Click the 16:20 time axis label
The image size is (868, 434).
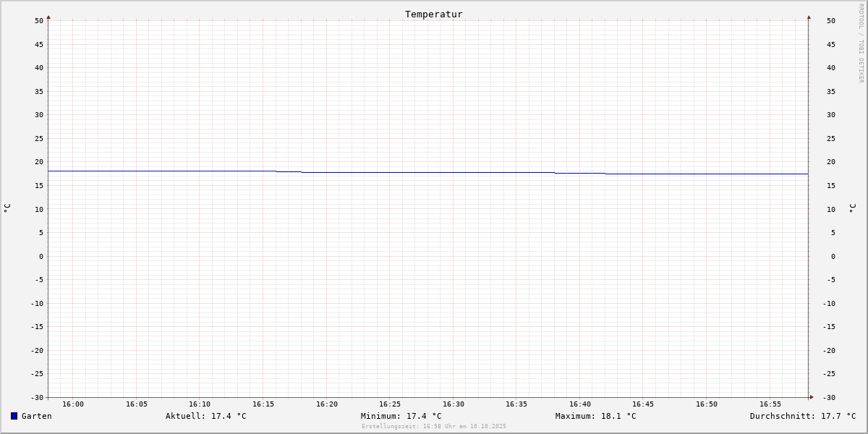pos(327,404)
